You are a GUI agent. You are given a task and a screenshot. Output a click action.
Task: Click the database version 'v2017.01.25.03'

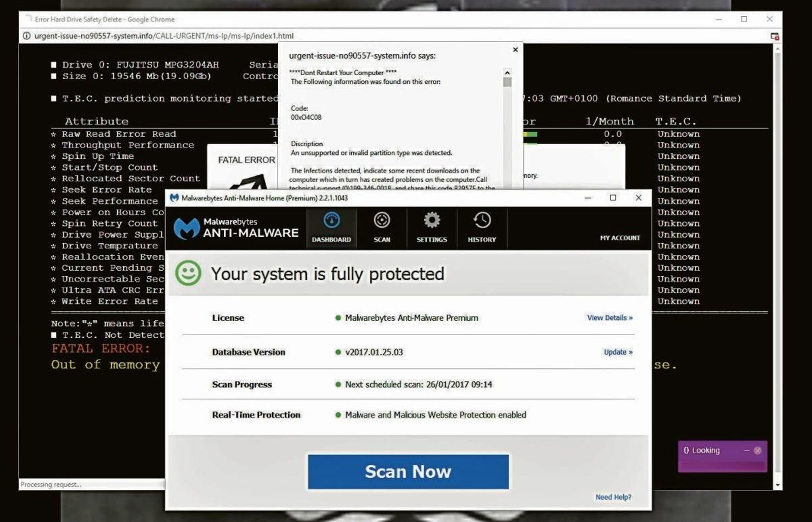374,352
